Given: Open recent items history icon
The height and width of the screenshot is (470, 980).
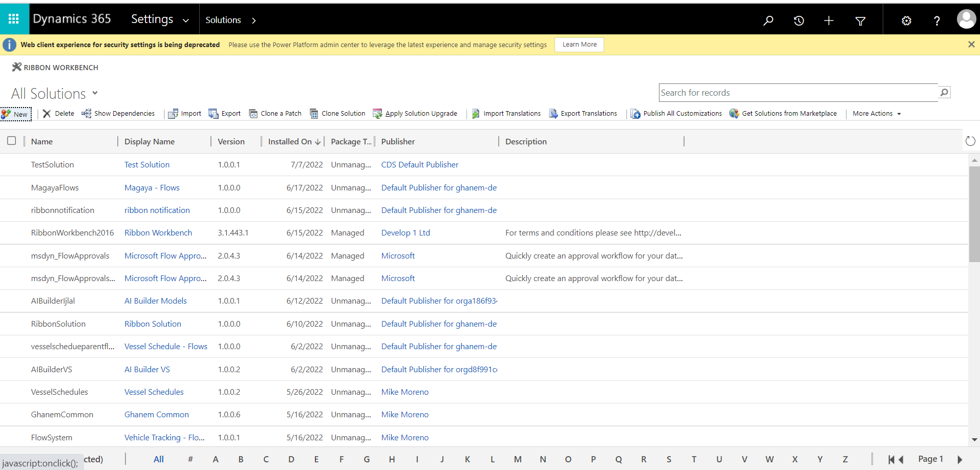Looking at the screenshot, I should [x=799, y=20].
